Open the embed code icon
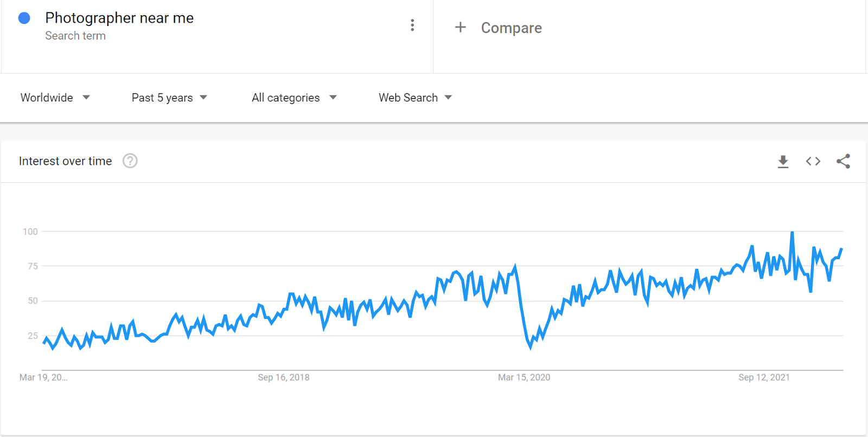 813,161
